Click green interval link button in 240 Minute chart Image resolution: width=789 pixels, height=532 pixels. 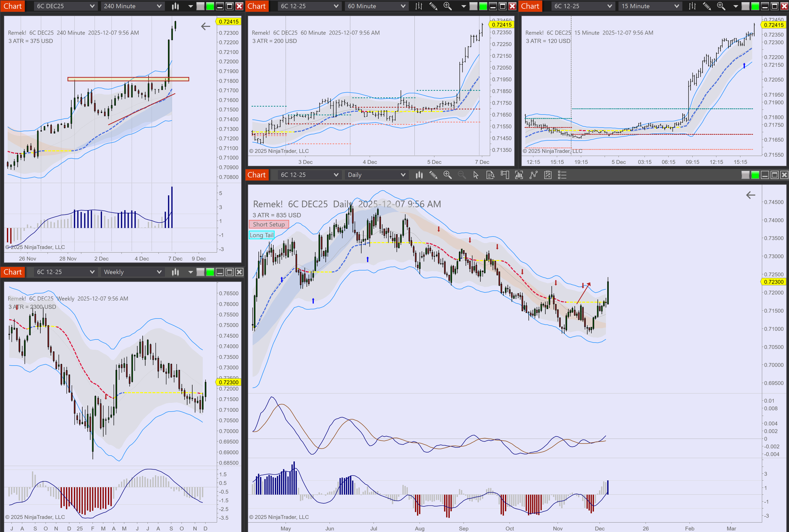[x=210, y=6]
